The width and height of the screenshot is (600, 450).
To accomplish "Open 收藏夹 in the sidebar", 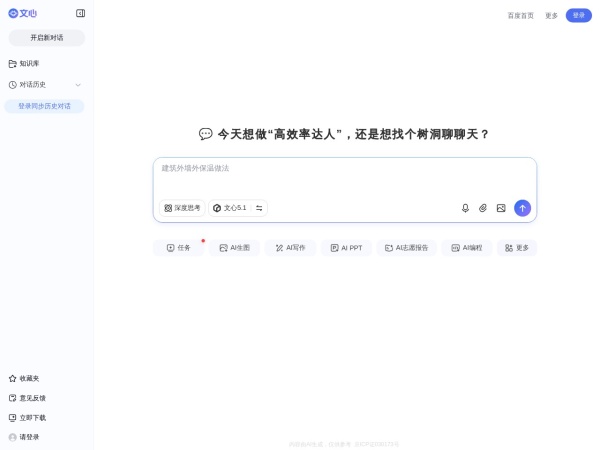I will point(24,378).
